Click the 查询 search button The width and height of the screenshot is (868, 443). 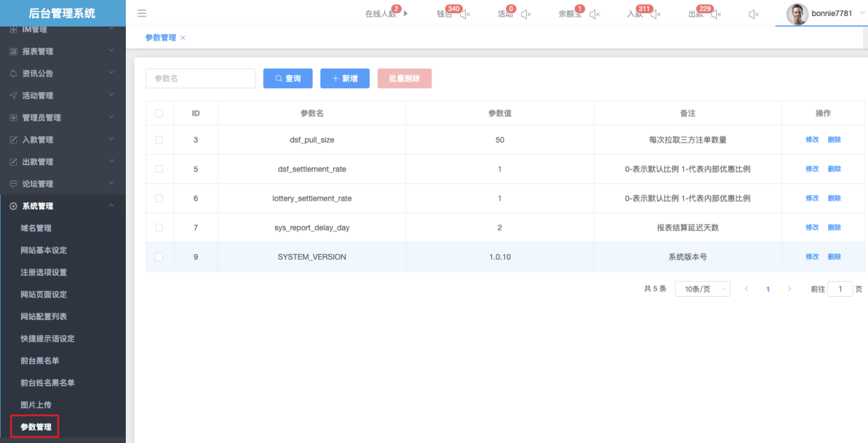coord(287,79)
